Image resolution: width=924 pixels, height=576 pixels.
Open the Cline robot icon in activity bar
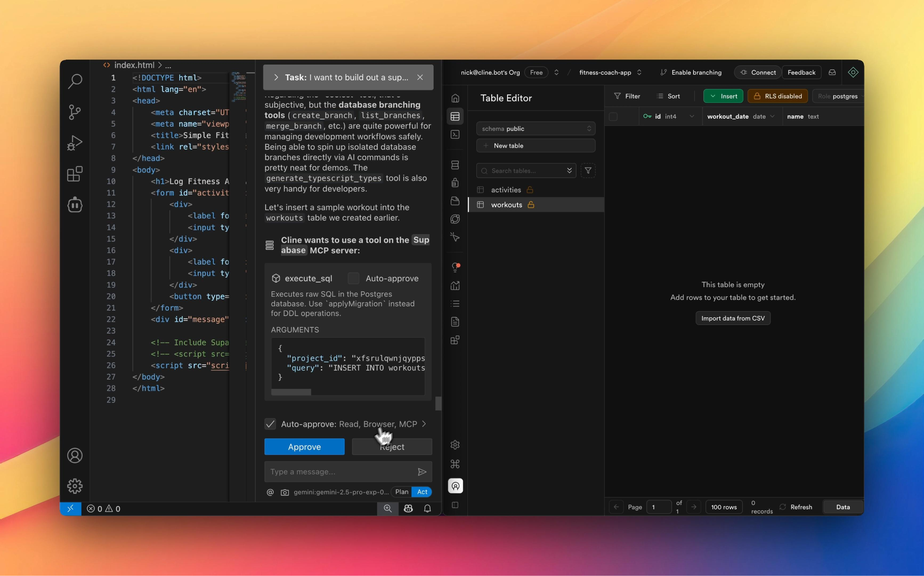pos(75,205)
